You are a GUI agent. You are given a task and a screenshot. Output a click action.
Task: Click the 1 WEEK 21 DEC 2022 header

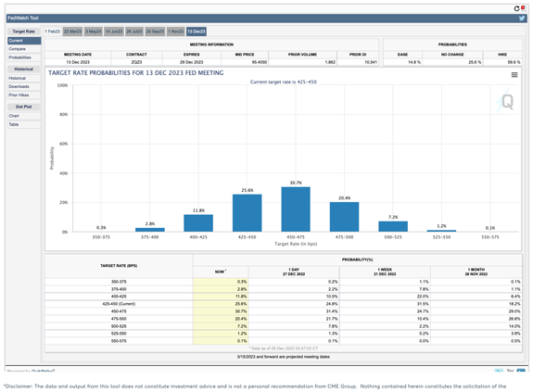pos(385,272)
